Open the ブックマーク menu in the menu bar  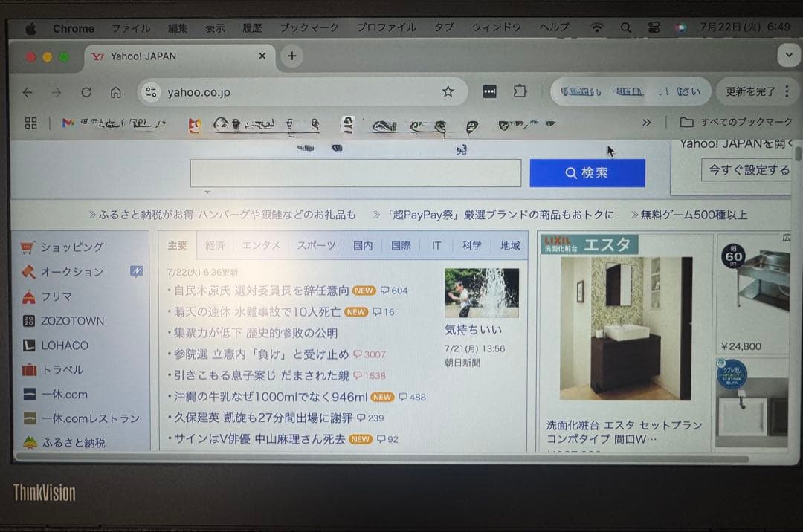click(309, 27)
